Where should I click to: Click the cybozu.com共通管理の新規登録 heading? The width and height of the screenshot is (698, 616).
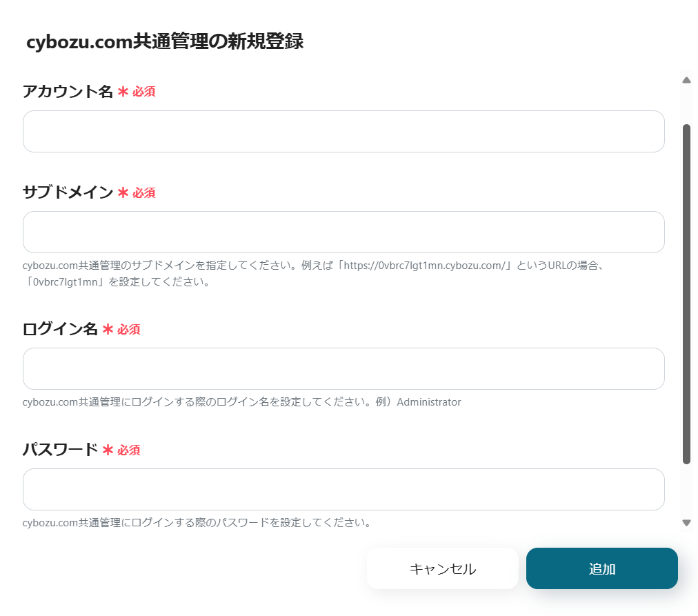pos(165,41)
